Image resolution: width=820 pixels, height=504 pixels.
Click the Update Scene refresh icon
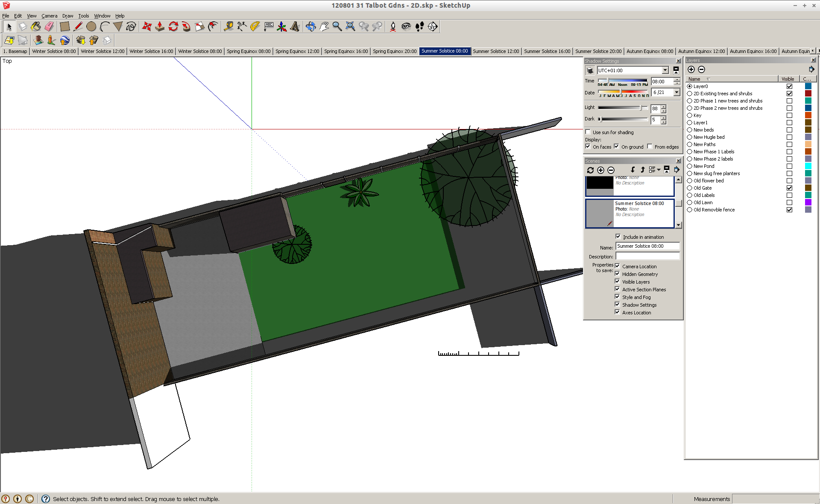point(590,170)
